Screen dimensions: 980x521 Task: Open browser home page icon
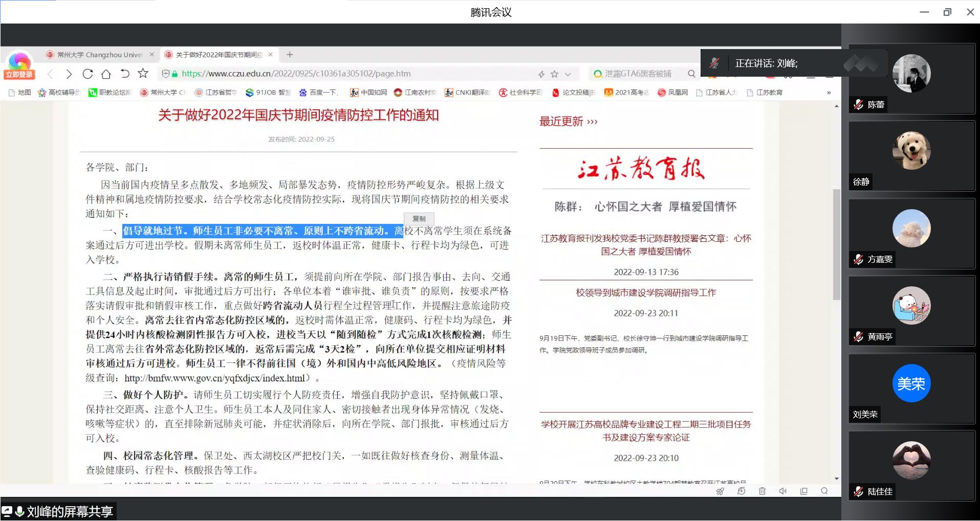click(x=106, y=74)
